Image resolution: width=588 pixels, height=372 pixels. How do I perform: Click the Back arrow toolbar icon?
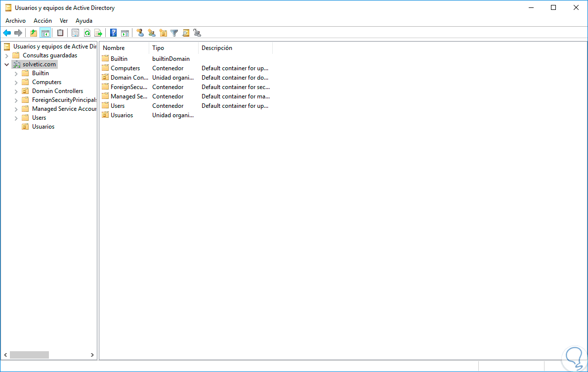point(7,33)
